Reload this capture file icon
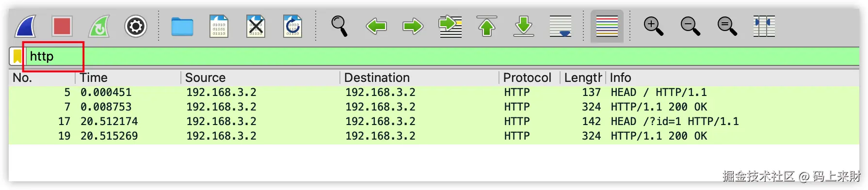The image size is (868, 190). click(292, 26)
